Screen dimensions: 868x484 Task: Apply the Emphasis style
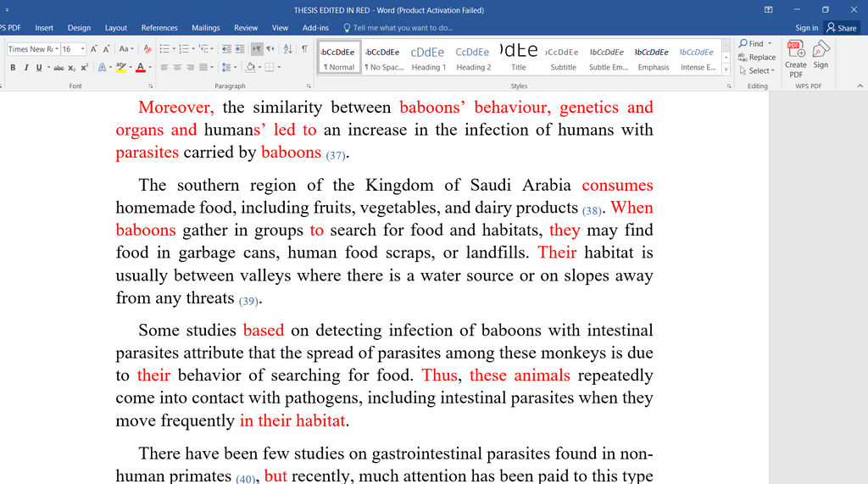[x=654, y=57]
